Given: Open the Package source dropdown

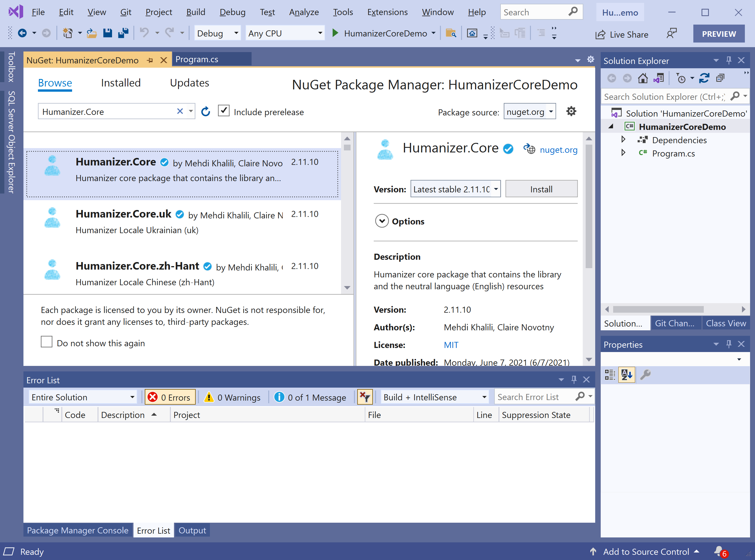Looking at the screenshot, I should 529,112.
